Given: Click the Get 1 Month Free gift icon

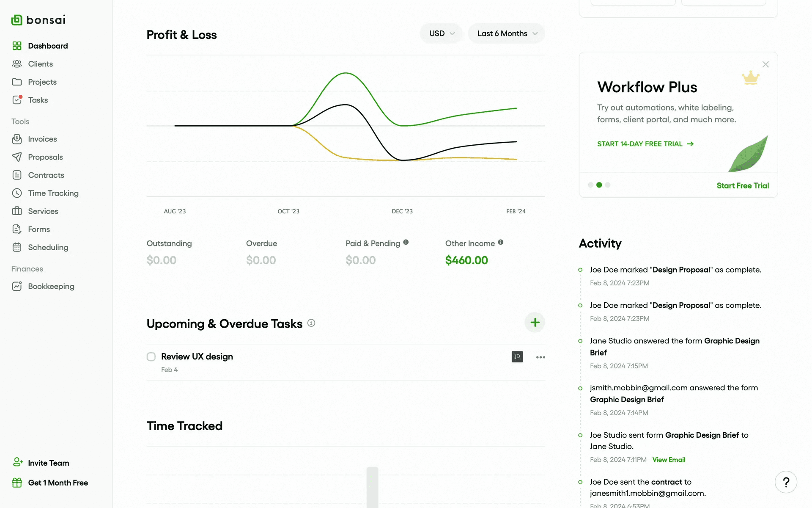Looking at the screenshot, I should 17,483.
